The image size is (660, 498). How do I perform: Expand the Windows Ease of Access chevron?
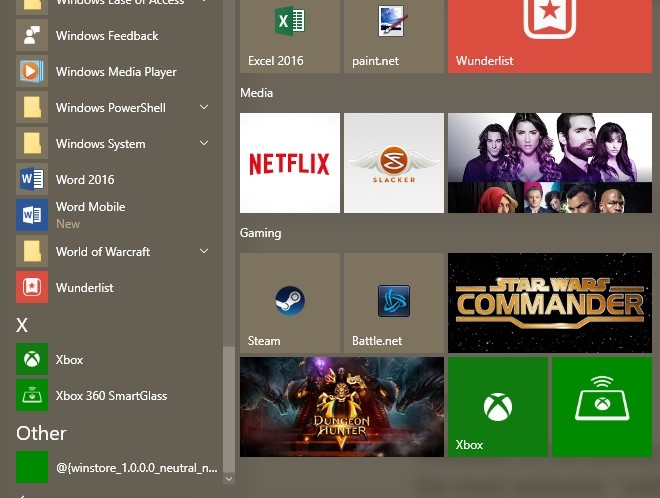click(x=204, y=1)
